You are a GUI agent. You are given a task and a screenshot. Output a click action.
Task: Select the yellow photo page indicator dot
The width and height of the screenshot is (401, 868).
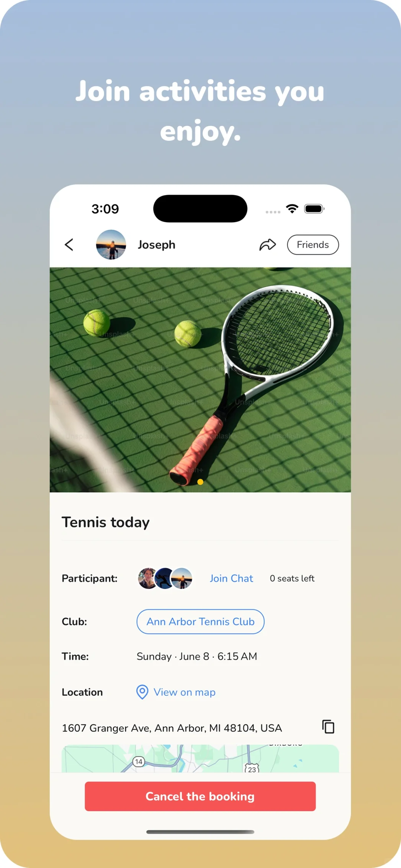pyautogui.click(x=200, y=482)
